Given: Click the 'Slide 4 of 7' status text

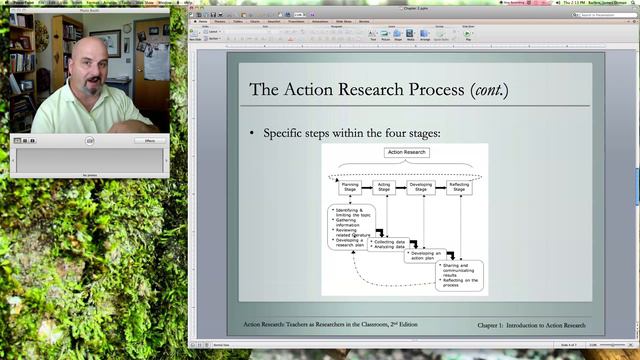Looking at the screenshot, I should point(568,345).
